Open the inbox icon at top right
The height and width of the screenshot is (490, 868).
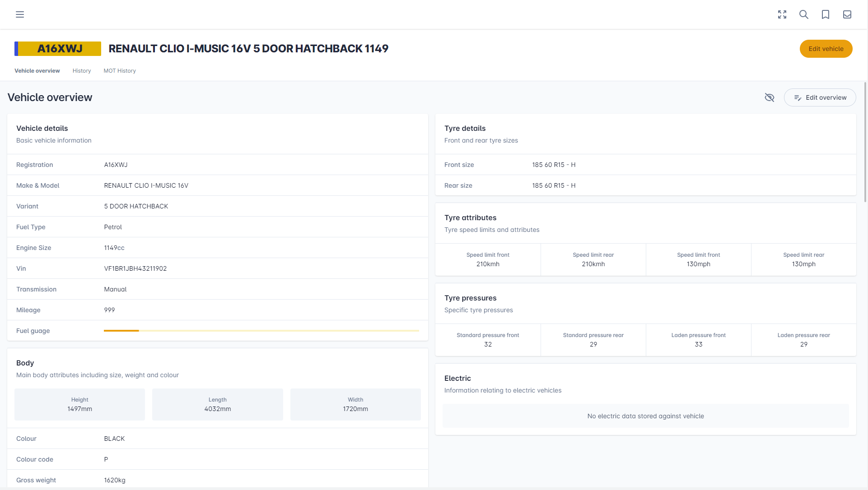847,14
